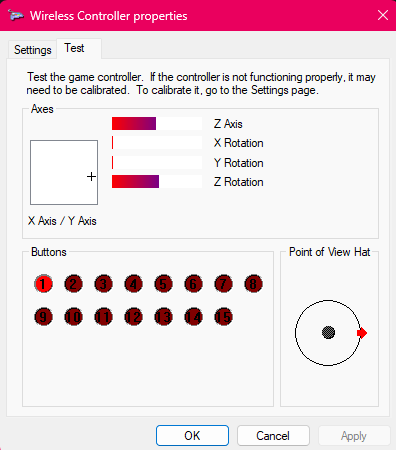Click the game controller title bar icon
This screenshot has height=450, width=396.
click(16, 15)
